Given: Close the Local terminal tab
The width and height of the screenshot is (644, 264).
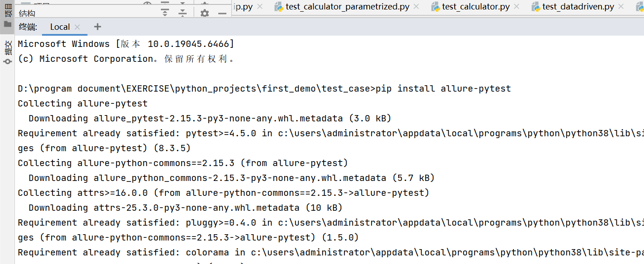Looking at the screenshot, I should click(77, 27).
